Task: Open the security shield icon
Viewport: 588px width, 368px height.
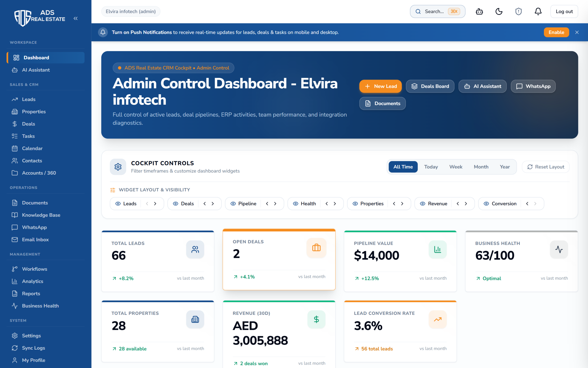Action: click(518, 11)
